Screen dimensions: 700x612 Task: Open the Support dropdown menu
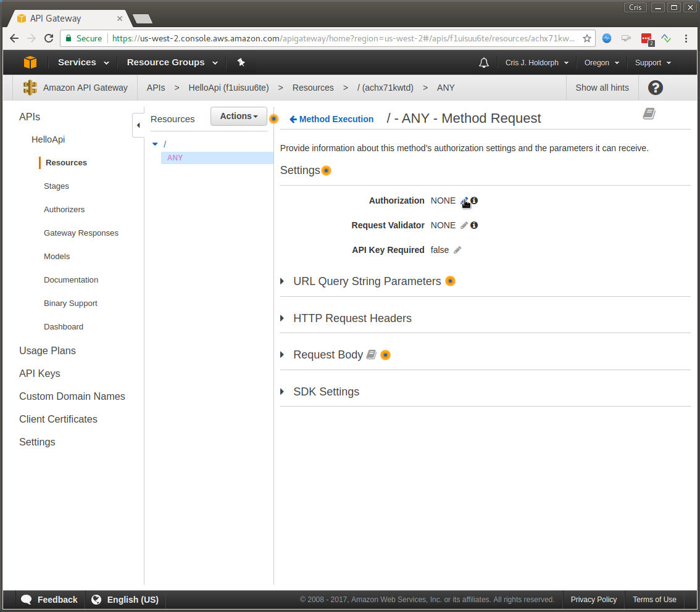[x=653, y=63]
